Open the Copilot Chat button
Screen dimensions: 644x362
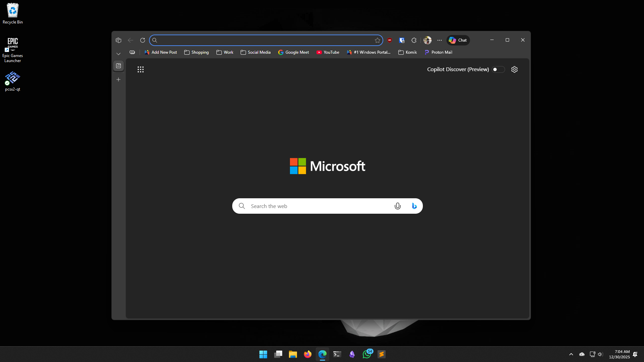tap(458, 40)
